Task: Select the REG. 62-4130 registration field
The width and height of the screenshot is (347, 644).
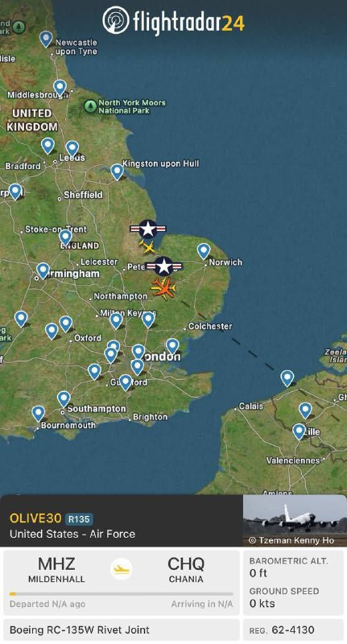Action: (x=293, y=630)
